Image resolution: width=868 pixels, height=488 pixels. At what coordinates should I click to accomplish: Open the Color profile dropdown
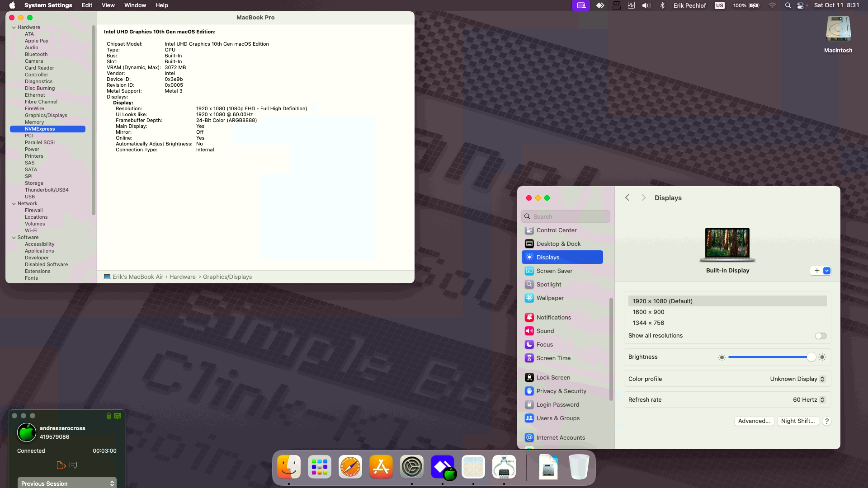797,379
